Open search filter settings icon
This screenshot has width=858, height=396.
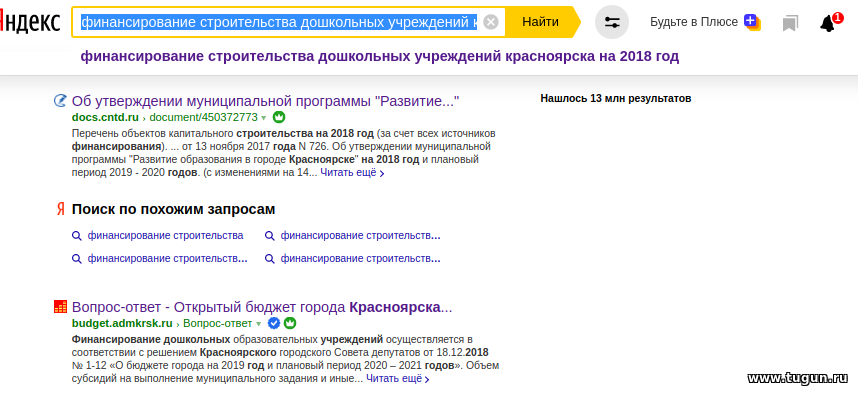point(612,22)
